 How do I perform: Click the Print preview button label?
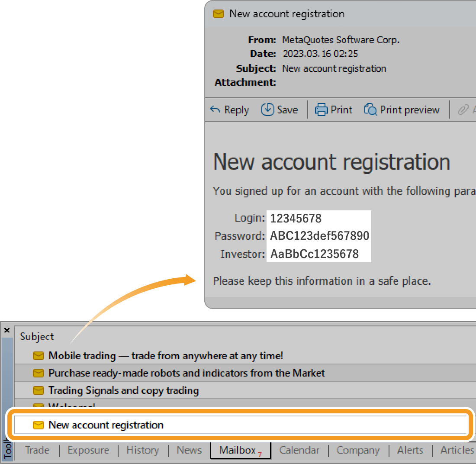click(x=409, y=110)
